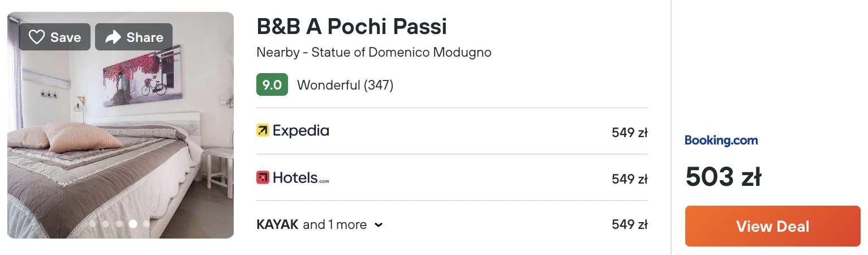Expand KAYAK and 1 more chevron
Image resolution: width=868 pixels, height=255 pixels.
pos(379,225)
